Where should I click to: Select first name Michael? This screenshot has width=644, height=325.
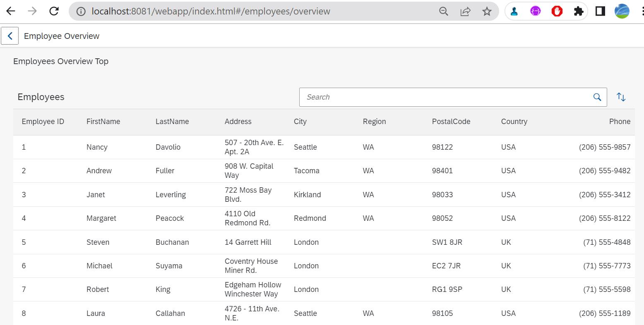99,266
